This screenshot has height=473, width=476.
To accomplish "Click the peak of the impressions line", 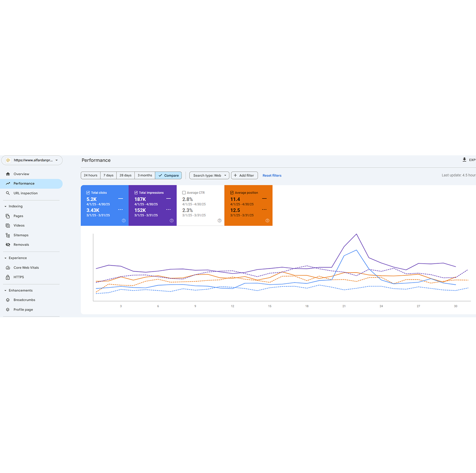I will [x=357, y=234].
